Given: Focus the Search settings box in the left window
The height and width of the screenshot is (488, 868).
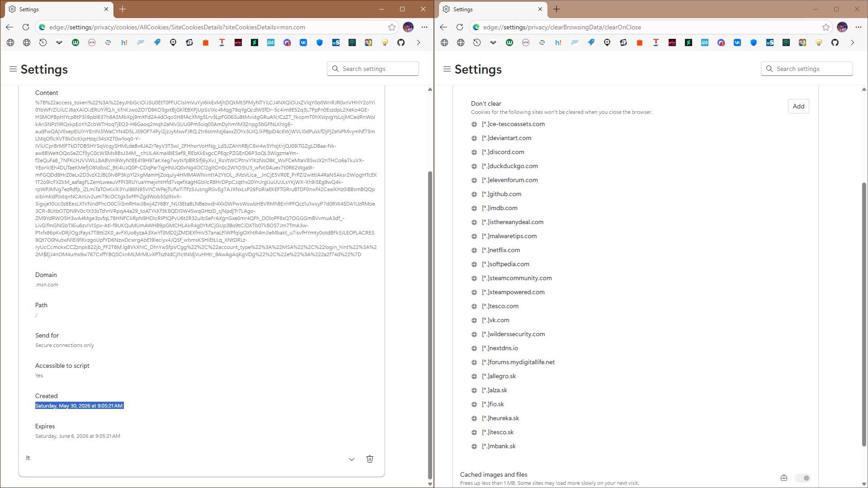Looking at the screenshot, I should (373, 69).
